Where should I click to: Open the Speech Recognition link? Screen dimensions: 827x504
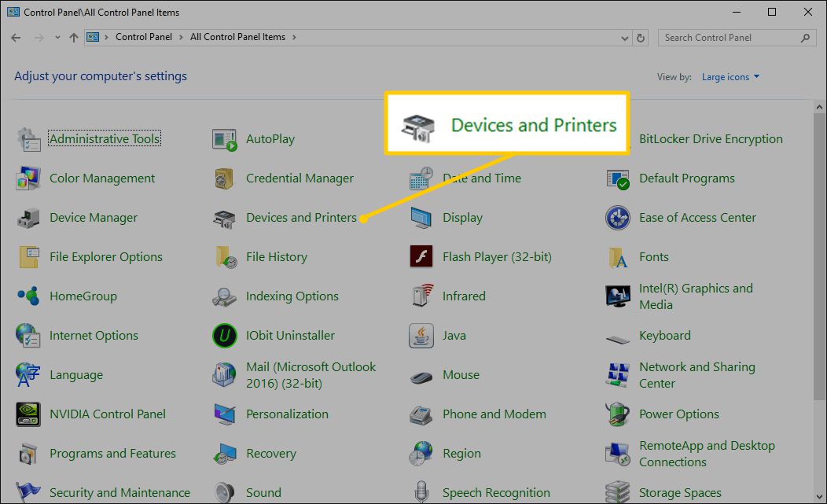point(496,492)
